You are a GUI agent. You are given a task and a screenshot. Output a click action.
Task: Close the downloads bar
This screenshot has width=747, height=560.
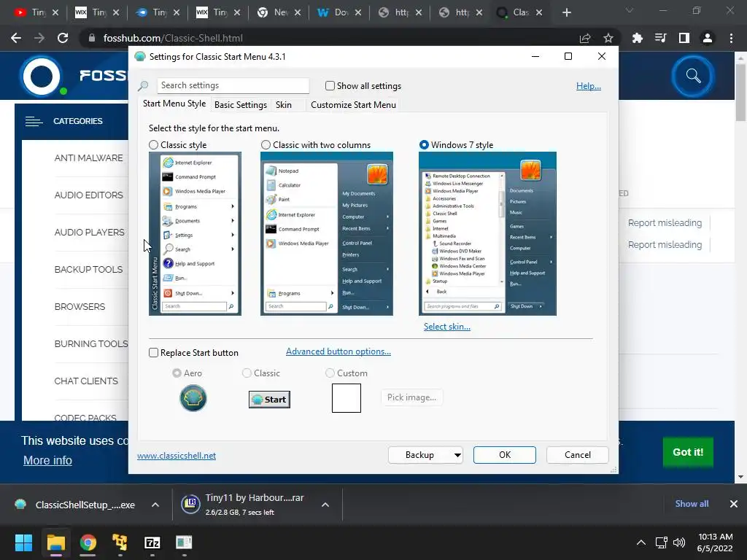point(734,504)
